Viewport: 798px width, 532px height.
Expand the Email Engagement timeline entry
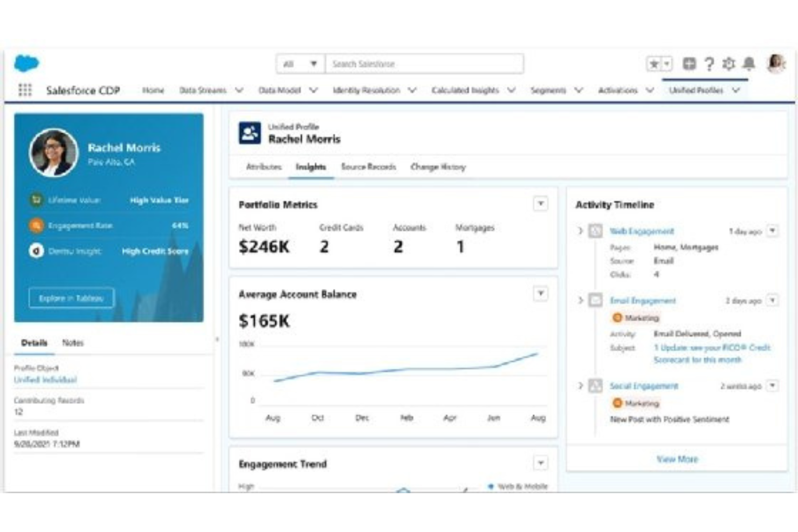[x=580, y=300]
